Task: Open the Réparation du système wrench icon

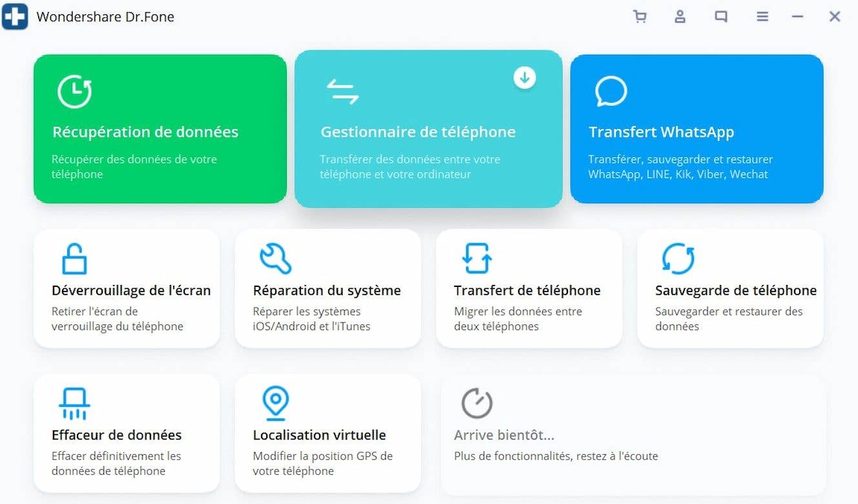Action: 275,257
